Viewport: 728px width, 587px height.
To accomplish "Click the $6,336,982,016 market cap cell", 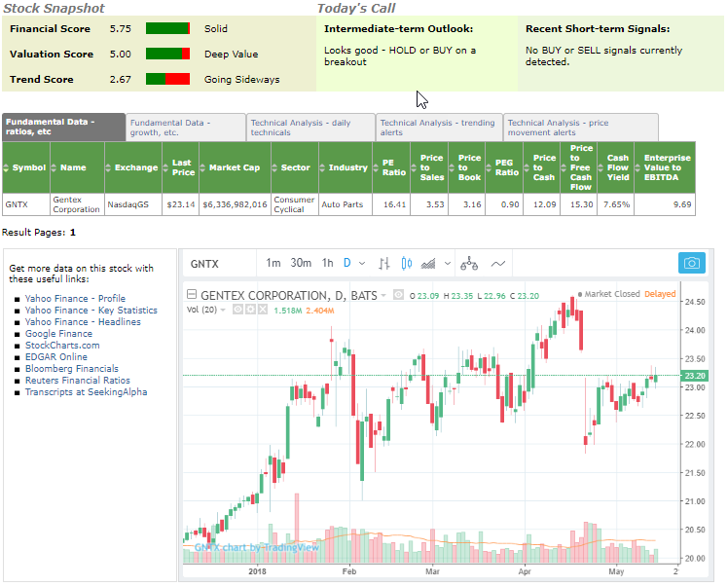I will point(235,204).
